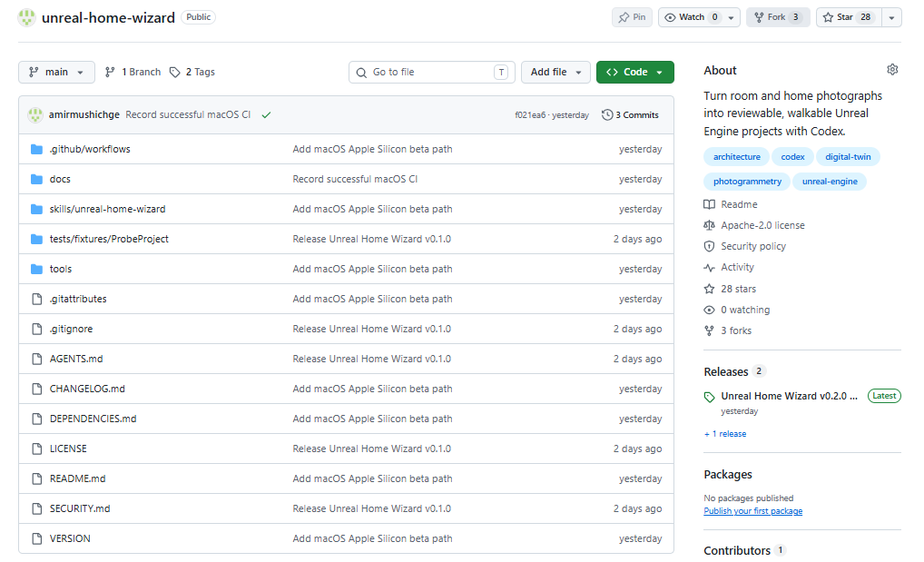Open the + 1 release link
The height and width of the screenshot is (562, 924).
[x=725, y=434]
